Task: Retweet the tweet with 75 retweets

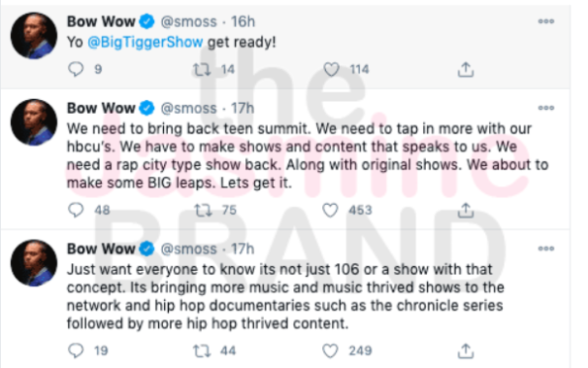Action: coord(203,210)
